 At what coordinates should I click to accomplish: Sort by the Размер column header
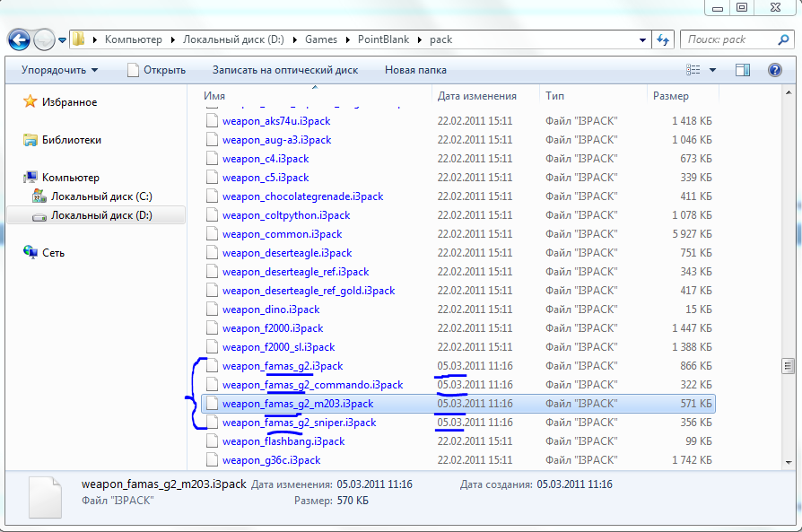pyautogui.click(x=670, y=96)
